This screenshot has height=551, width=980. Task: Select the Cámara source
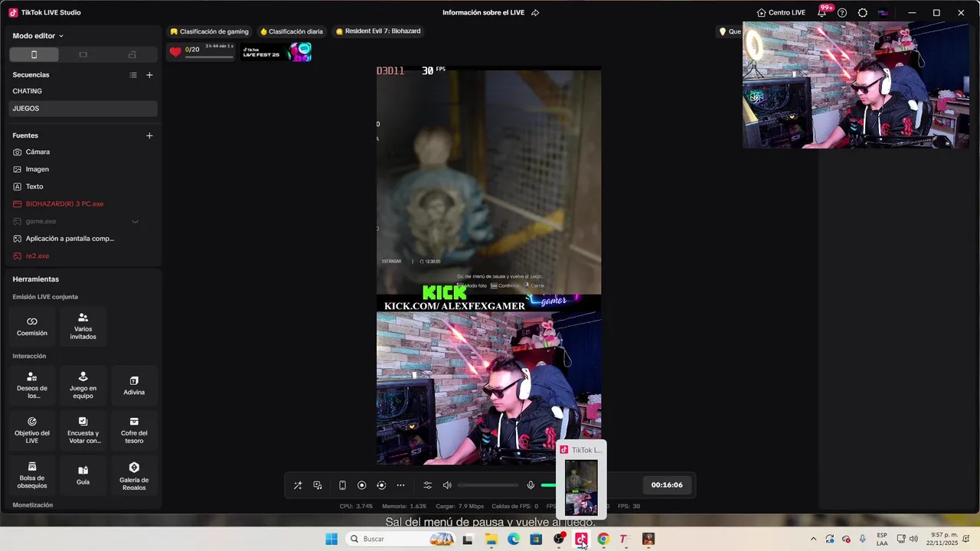click(83, 152)
